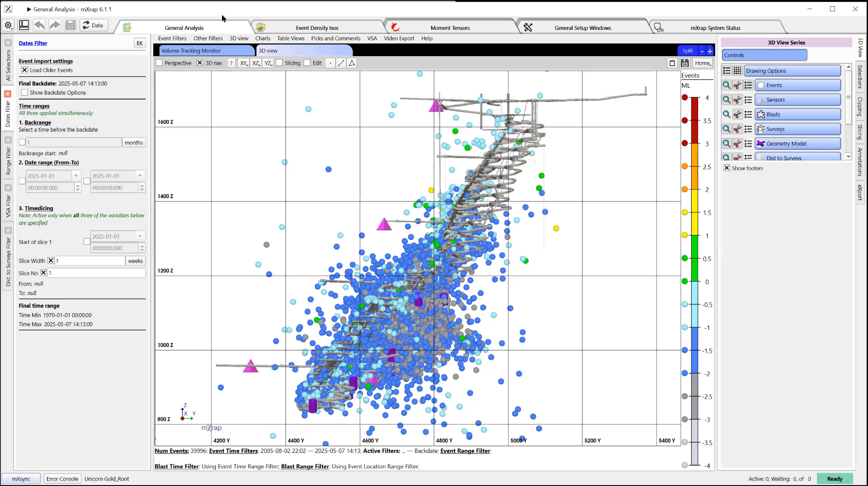The width and height of the screenshot is (868, 486).
Task: Click magnifier icon next to Events series
Action: click(x=726, y=85)
